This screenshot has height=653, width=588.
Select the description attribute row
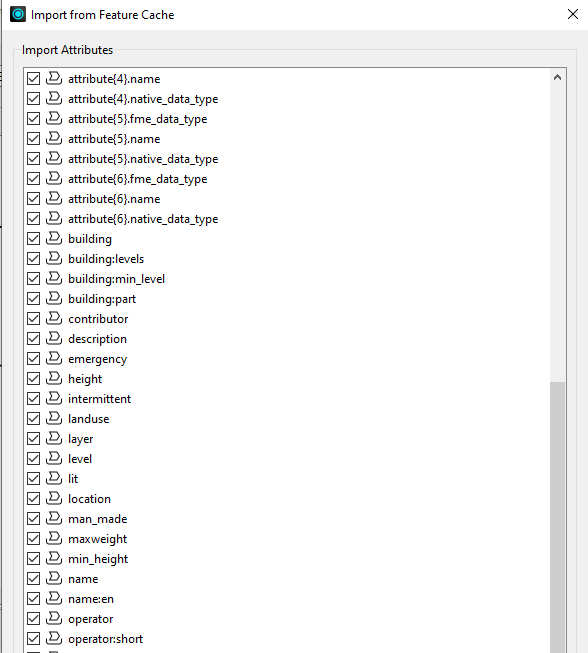[x=287, y=339]
